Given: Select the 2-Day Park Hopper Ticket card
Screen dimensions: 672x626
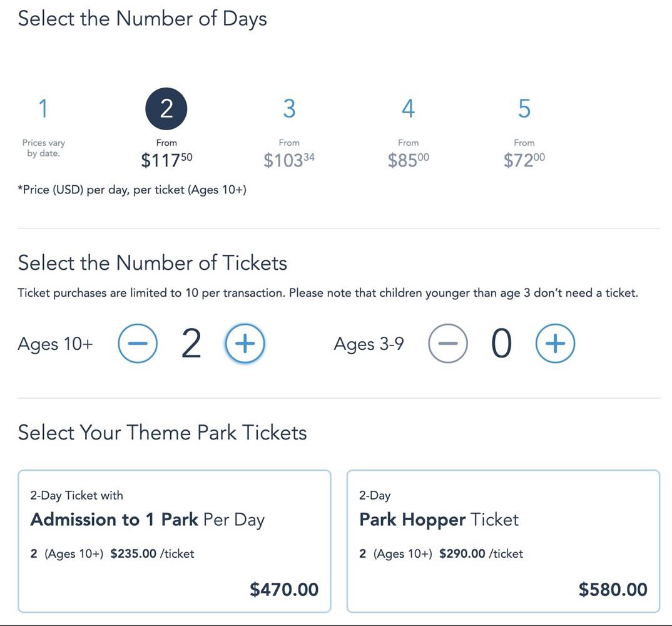Looking at the screenshot, I should [x=503, y=540].
